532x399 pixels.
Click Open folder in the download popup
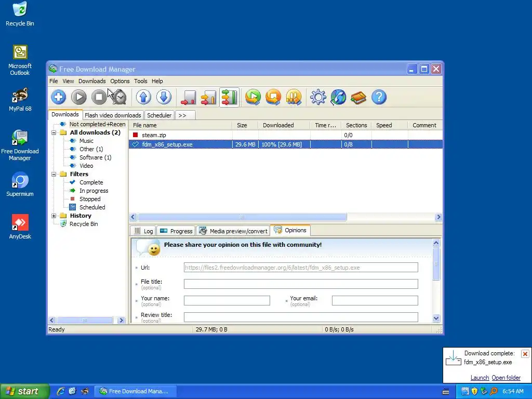pos(506,378)
